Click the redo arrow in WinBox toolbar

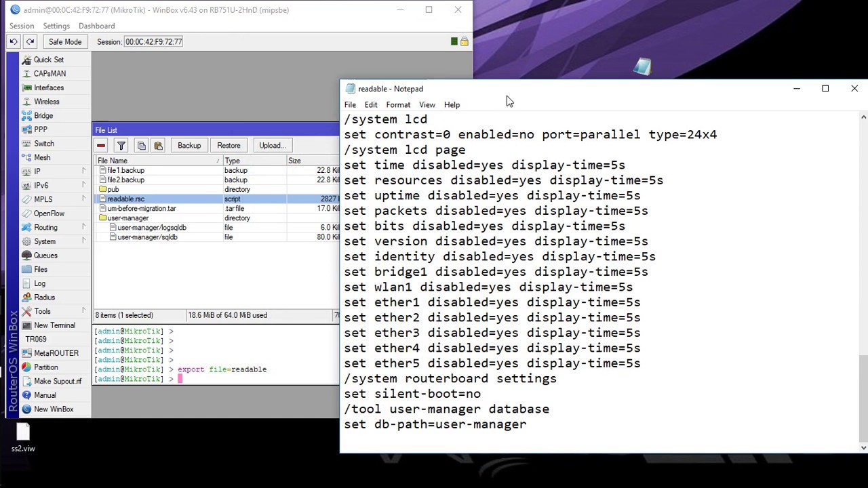pos(30,41)
